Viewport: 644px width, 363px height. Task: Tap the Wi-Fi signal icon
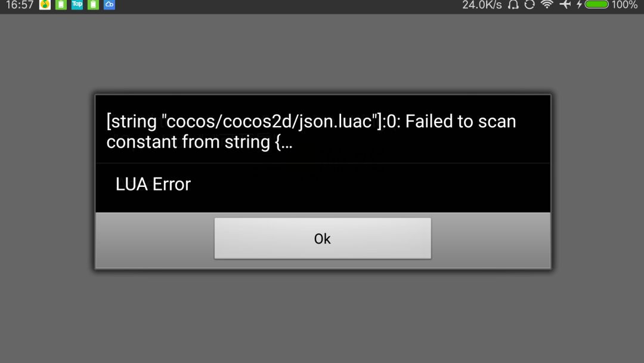tap(547, 5)
